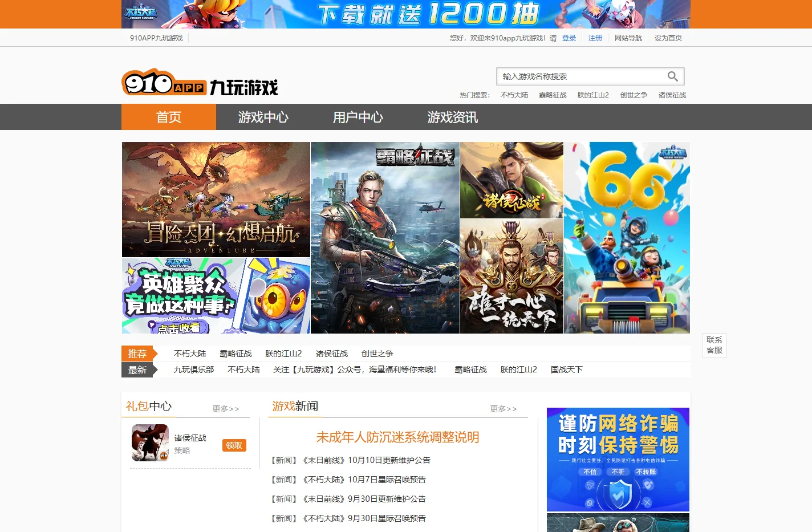The width and height of the screenshot is (812, 532).
Task: Click 诸侯征战 in the 推荐 row
Action: [x=332, y=354]
